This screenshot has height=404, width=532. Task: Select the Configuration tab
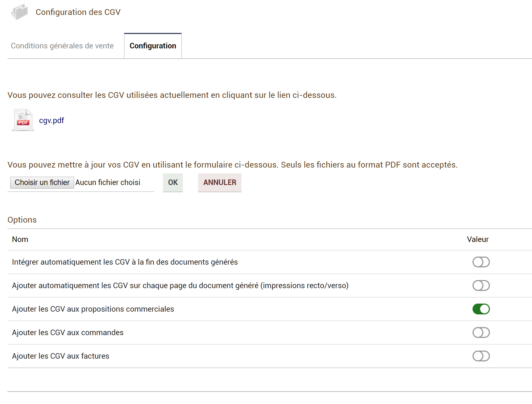(x=153, y=46)
